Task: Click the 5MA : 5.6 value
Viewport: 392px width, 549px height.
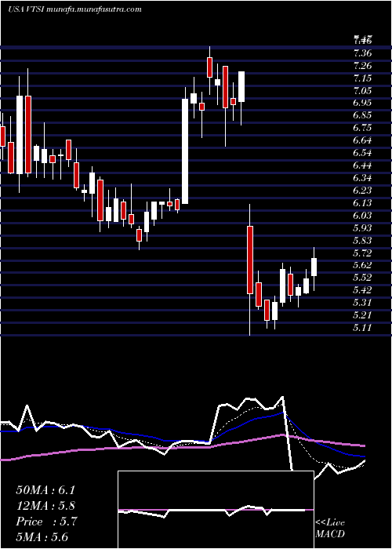Action: click(42, 537)
